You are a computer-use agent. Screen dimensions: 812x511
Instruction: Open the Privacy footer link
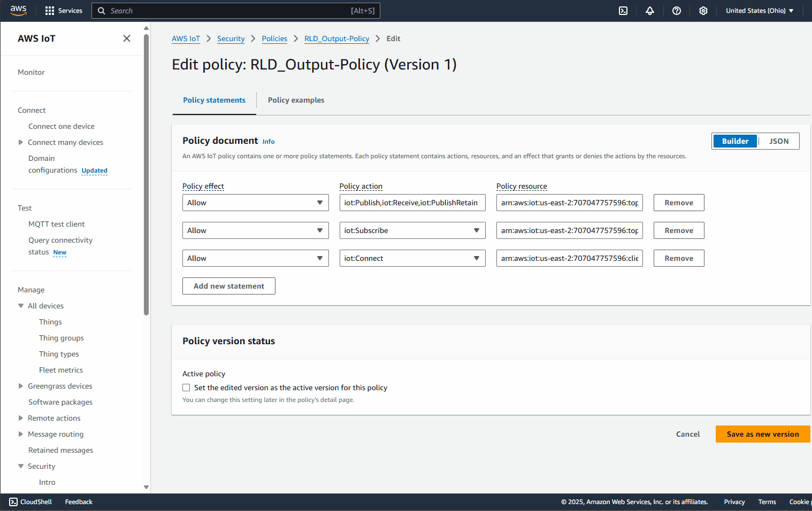[734, 502]
